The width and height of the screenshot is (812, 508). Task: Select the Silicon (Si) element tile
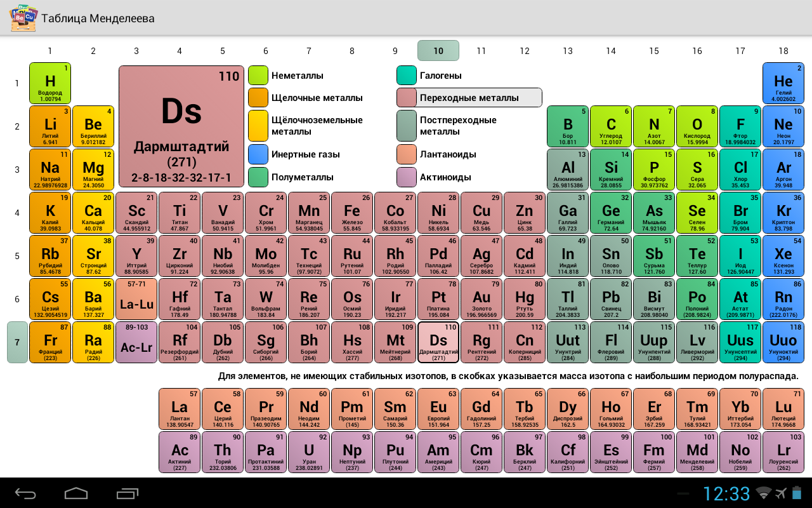[x=611, y=170]
